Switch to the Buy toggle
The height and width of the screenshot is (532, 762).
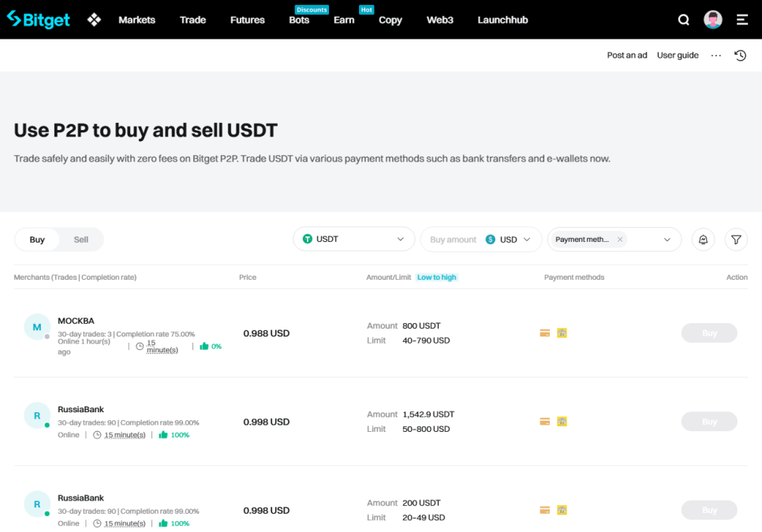(37, 240)
